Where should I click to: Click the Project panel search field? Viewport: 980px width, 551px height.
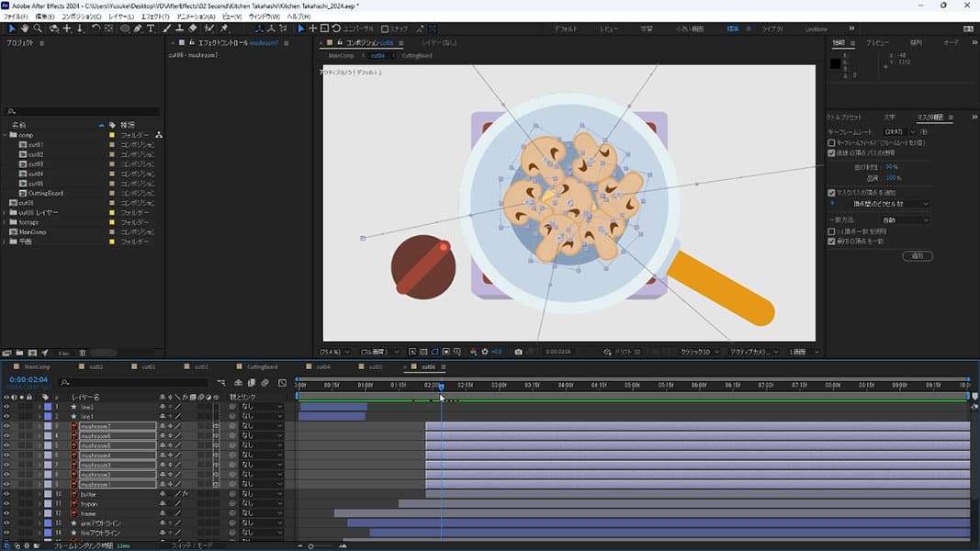pyautogui.click(x=83, y=112)
